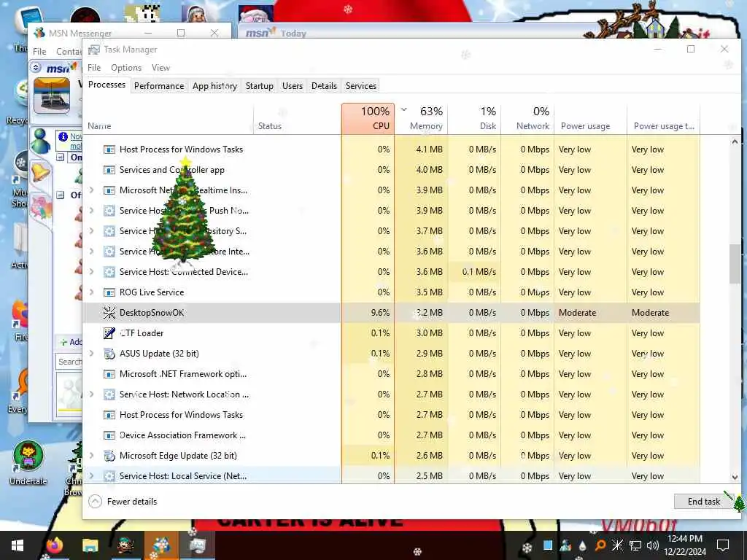This screenshot has height=560, width=747.
Task: Click the network tray icon
Action: 635,545
